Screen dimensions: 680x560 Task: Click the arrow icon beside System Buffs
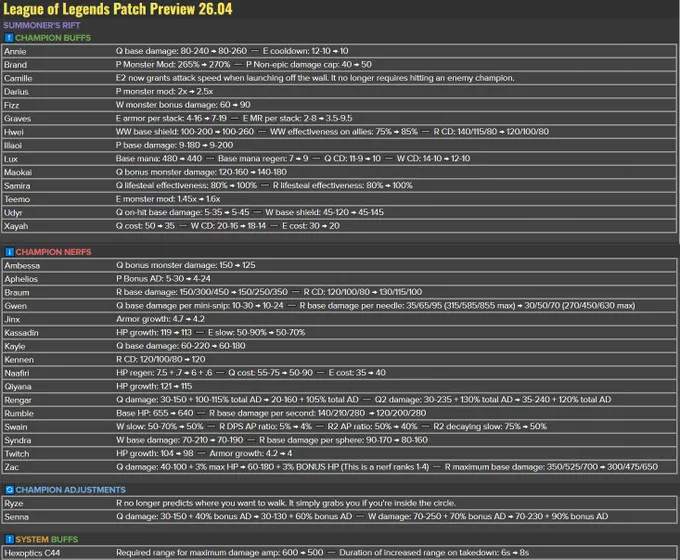point(8,539)
